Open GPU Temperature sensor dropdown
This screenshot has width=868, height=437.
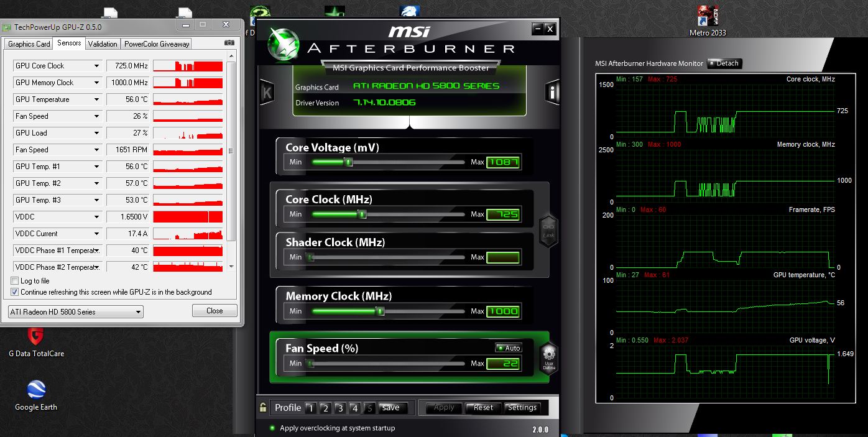(x=97, y=99)
